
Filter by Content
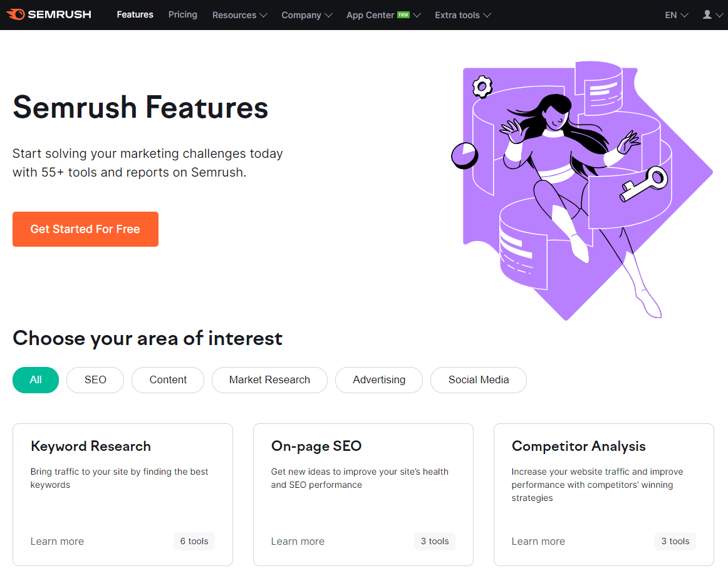(168, 379)
